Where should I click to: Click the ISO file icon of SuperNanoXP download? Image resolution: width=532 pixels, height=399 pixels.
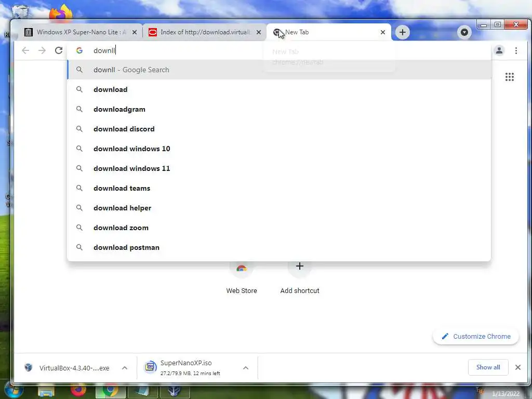click(150, 366)
